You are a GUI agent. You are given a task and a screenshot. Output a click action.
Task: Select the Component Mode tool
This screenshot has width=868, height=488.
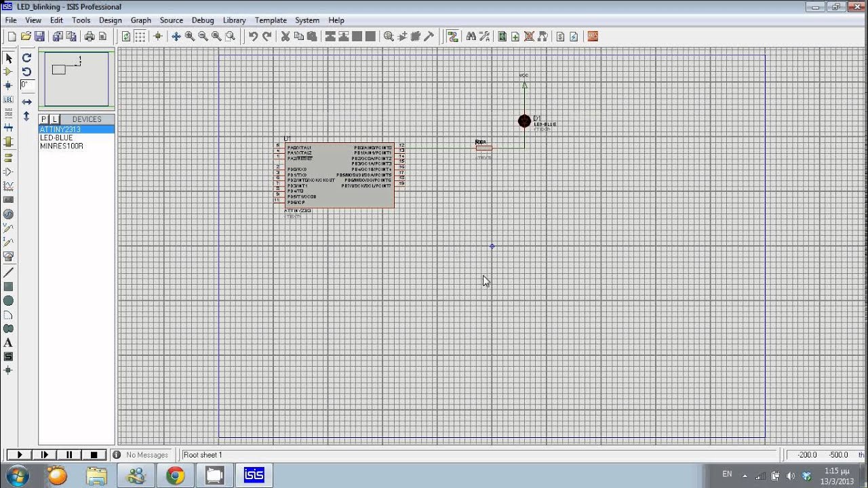click(9, 71)
